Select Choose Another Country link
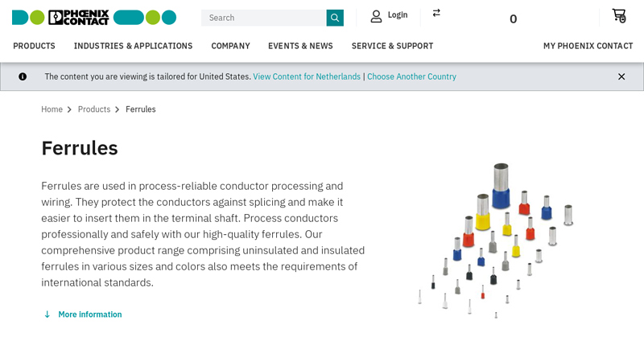The height and width of the screenshot is (362, 644). tap(411, 76)
